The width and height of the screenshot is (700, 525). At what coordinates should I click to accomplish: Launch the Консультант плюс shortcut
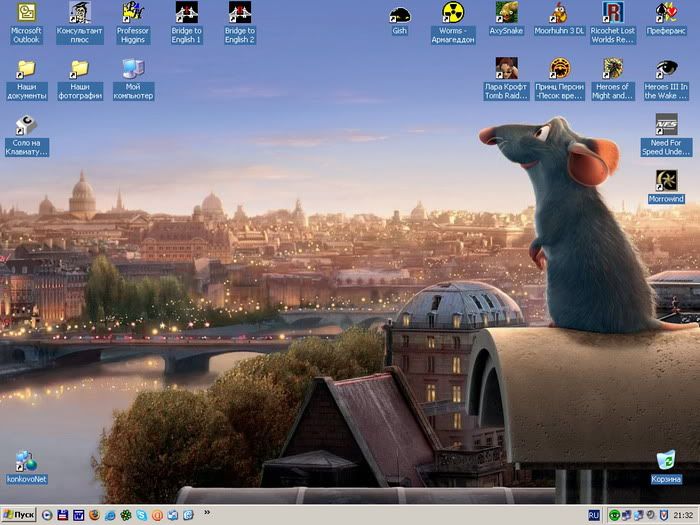(x=80, y=23)
